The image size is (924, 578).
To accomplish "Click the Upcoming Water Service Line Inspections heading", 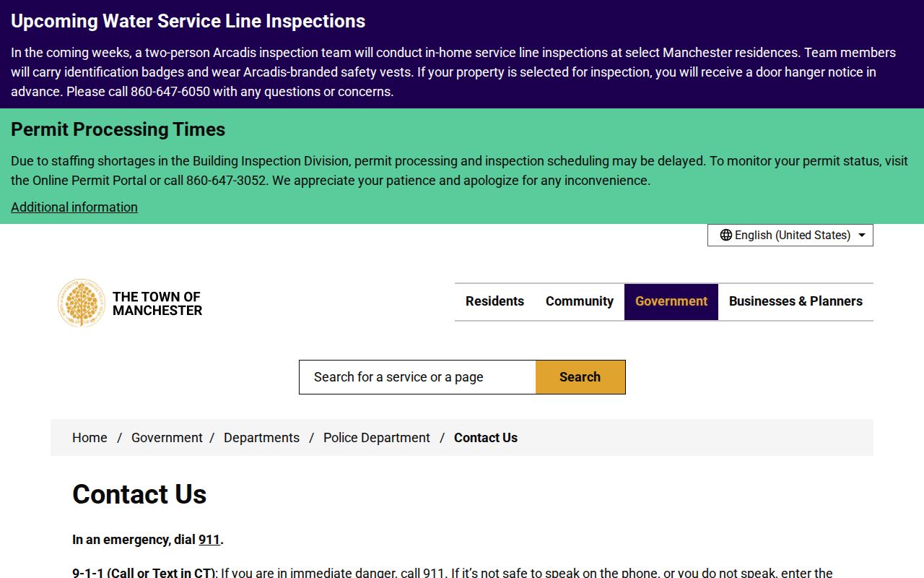I will coord(188,21).
